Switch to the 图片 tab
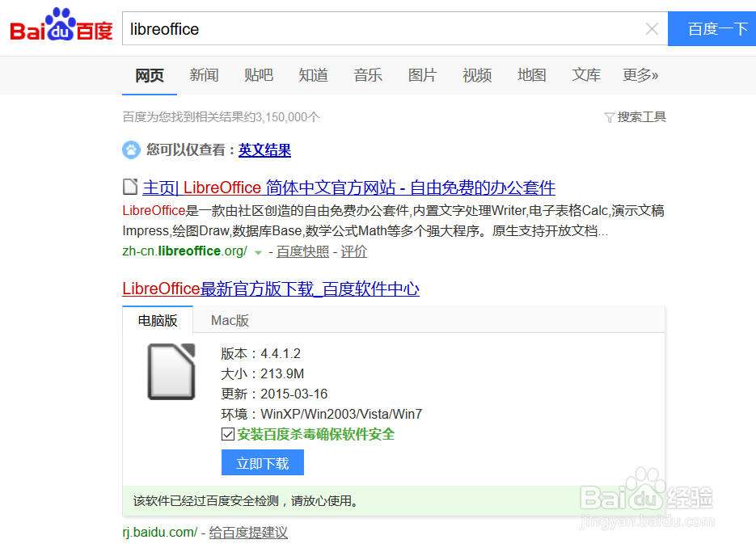Image resolution: width=756 pixels, height=548 pixels. tap(422, 75)
